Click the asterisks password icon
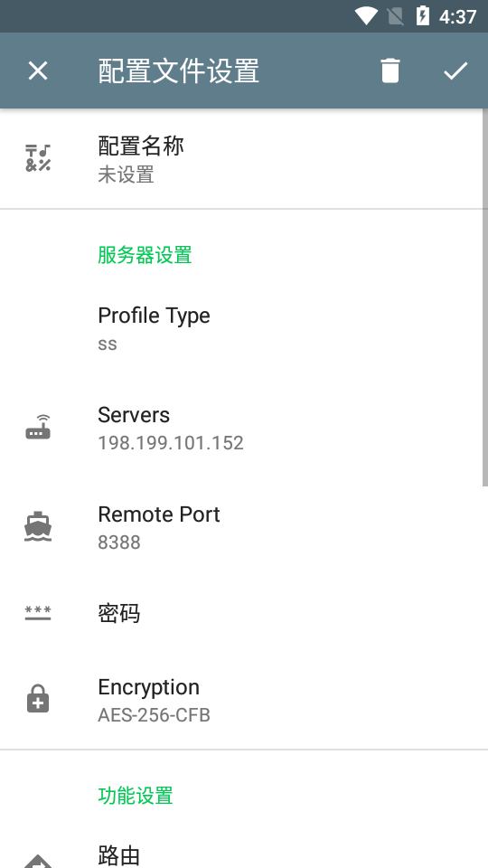This screenshot has height=868, width=488. pos(38,613)
